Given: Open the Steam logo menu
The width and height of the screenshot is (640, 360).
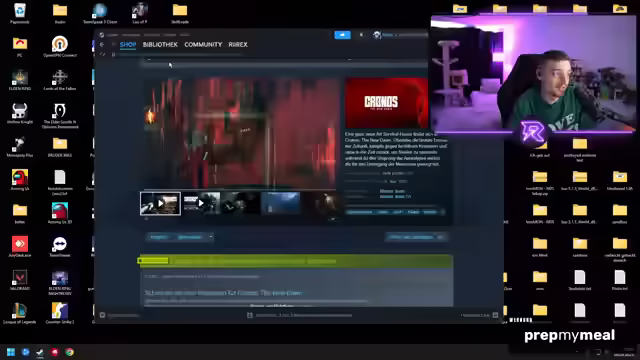Looking at the screenshot, I should point(102,35).
